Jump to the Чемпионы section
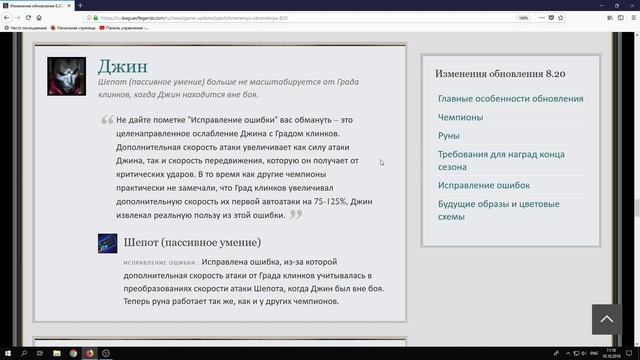640x360 pixels. point(460,117)
